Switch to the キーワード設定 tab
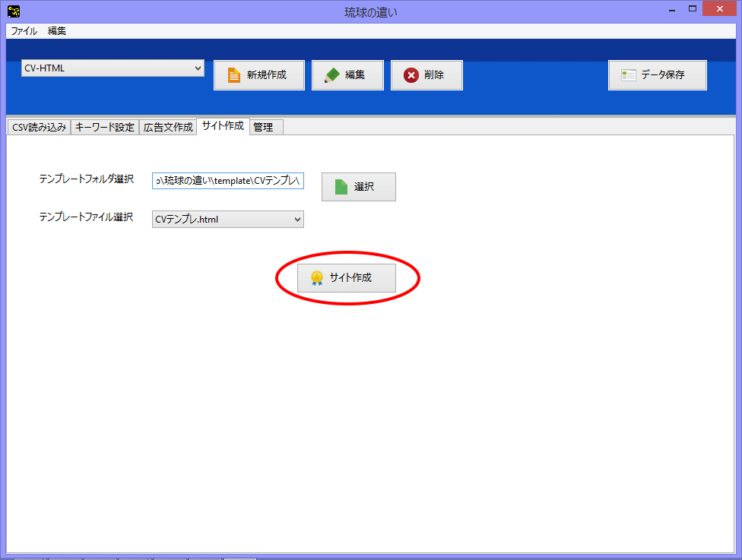The width and height of the screenshot is (742, 560). coord(105,127)
